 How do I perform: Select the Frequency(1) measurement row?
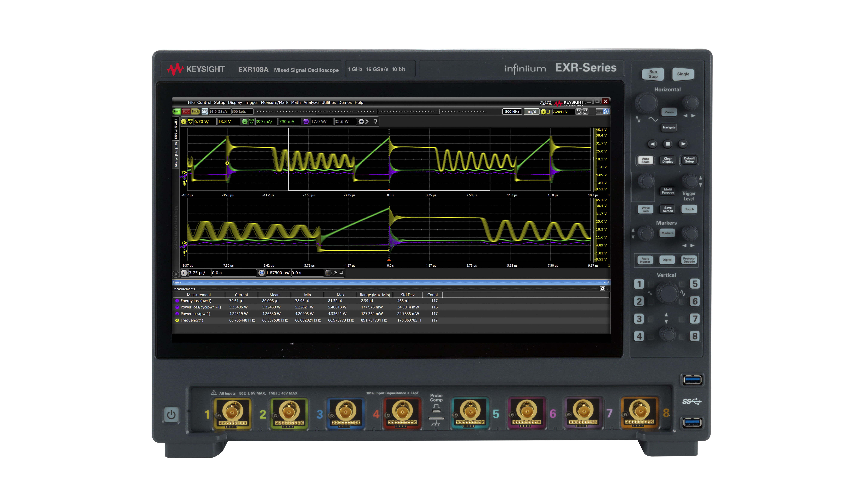(x=391, y=320)
